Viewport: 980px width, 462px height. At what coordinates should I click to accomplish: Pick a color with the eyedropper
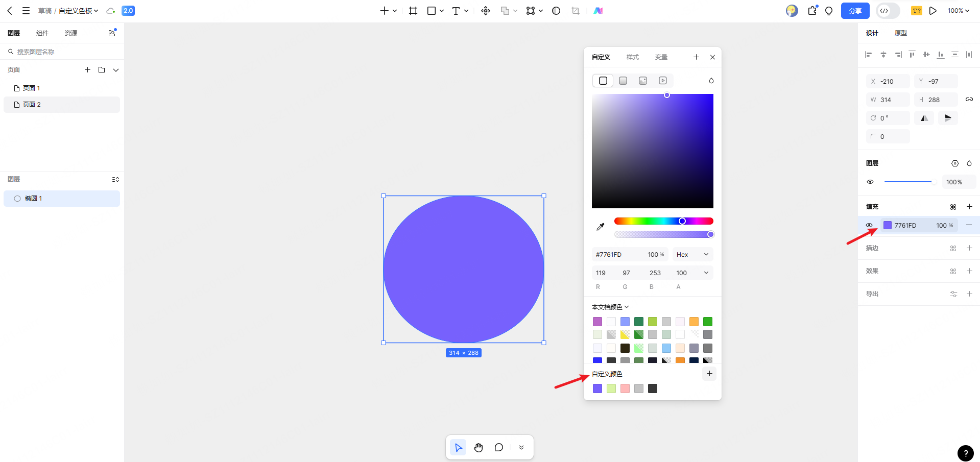point(601,227)
